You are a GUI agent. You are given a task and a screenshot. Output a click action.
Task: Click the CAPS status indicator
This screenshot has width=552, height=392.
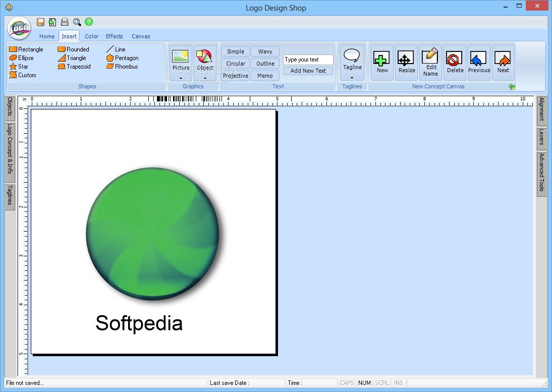tap(347, 383)
